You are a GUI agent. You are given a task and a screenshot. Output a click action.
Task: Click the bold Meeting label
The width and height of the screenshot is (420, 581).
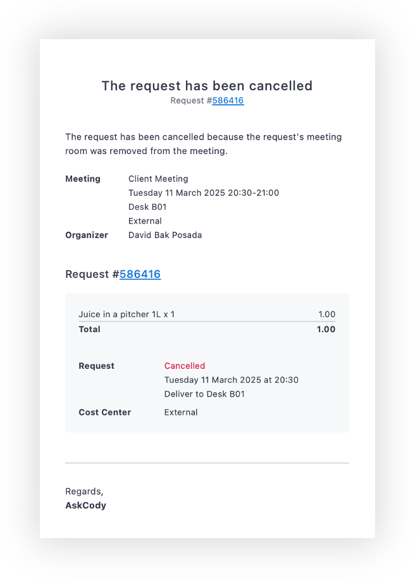point(83,179)
